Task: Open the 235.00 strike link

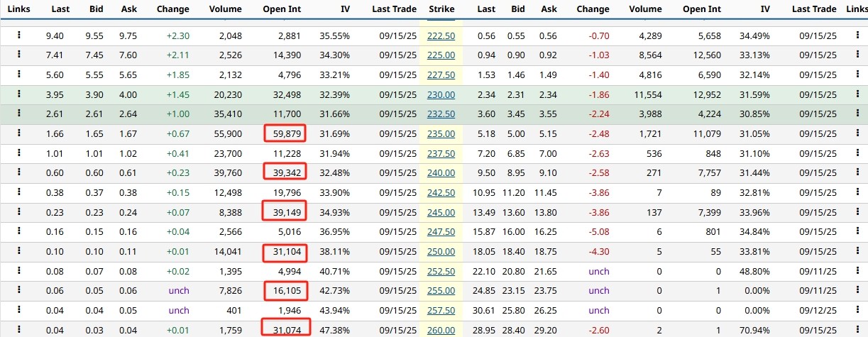Action: tap(441, 133)
